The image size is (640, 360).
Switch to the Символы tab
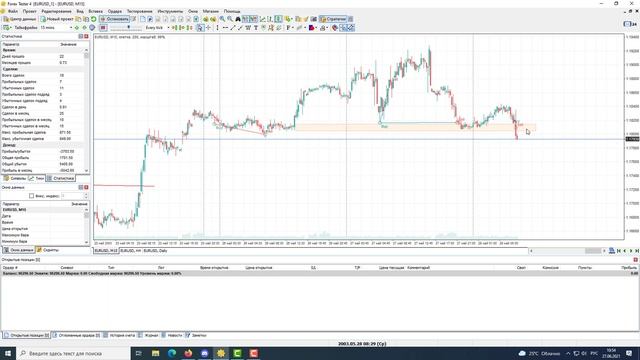(x=15, y=178)
